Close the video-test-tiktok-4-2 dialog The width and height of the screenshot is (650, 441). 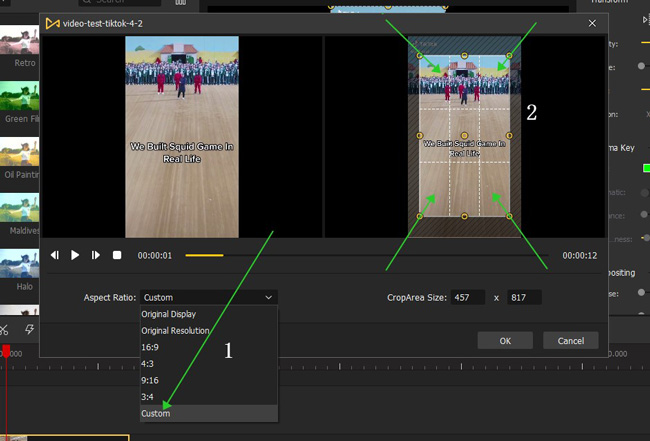click(592, 23)
